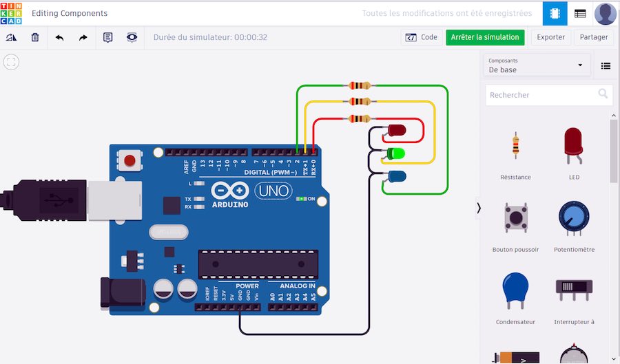Click the components panel scrollbar
Viewport: 620px width, 364px height.
613,150
